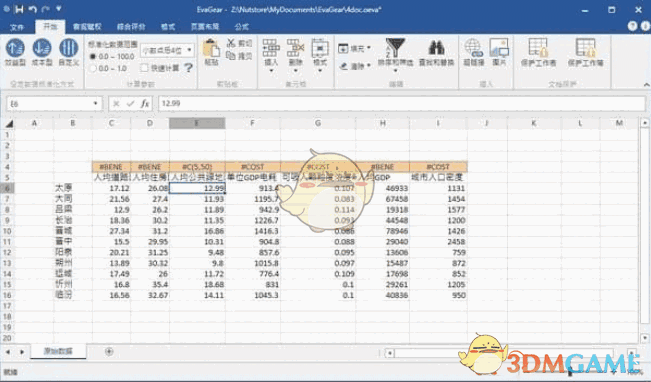Switch to the 格式 ribbon tab
Image resolution: width=651 pixels, height=382 pixels.
tap(168, 27)
